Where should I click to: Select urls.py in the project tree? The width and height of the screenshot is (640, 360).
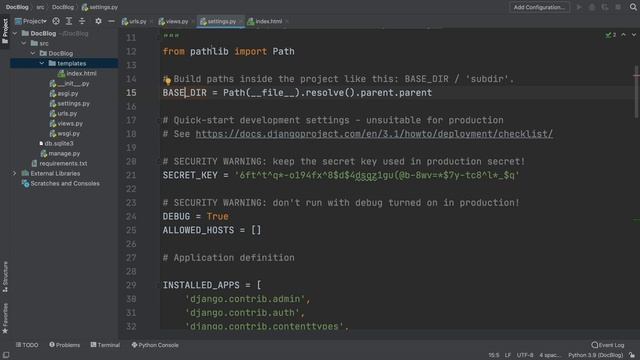63,113
